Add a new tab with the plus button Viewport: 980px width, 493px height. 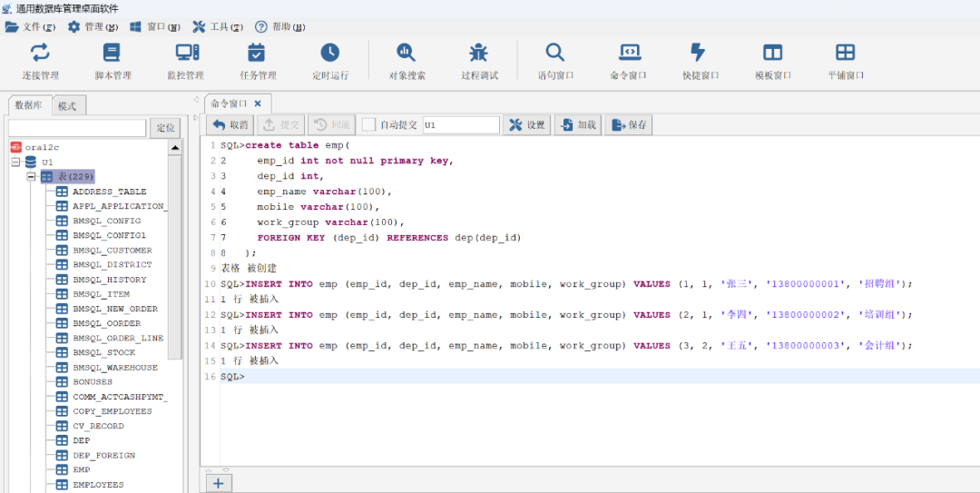pyautogui.click(x=219, y=483)
